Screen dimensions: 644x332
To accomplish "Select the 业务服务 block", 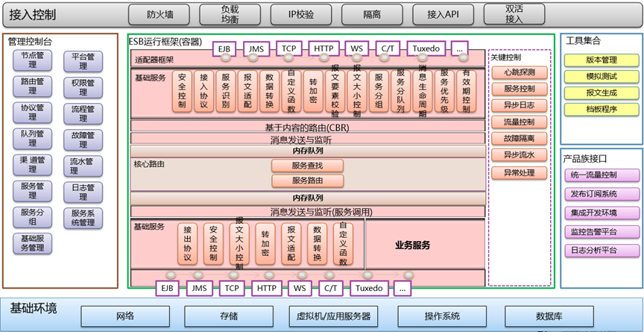I will tap(425, 244).
